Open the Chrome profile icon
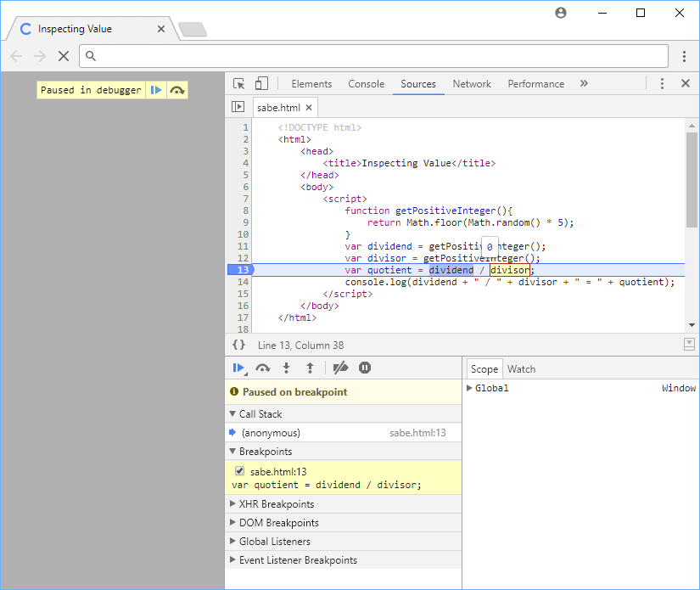Screen dimensions: 700x590 point(561,13)
